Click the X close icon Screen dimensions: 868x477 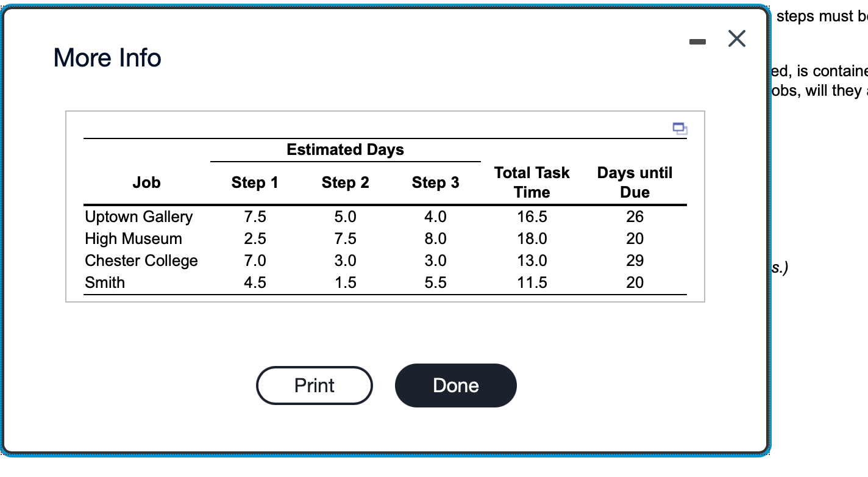point(736,38)
